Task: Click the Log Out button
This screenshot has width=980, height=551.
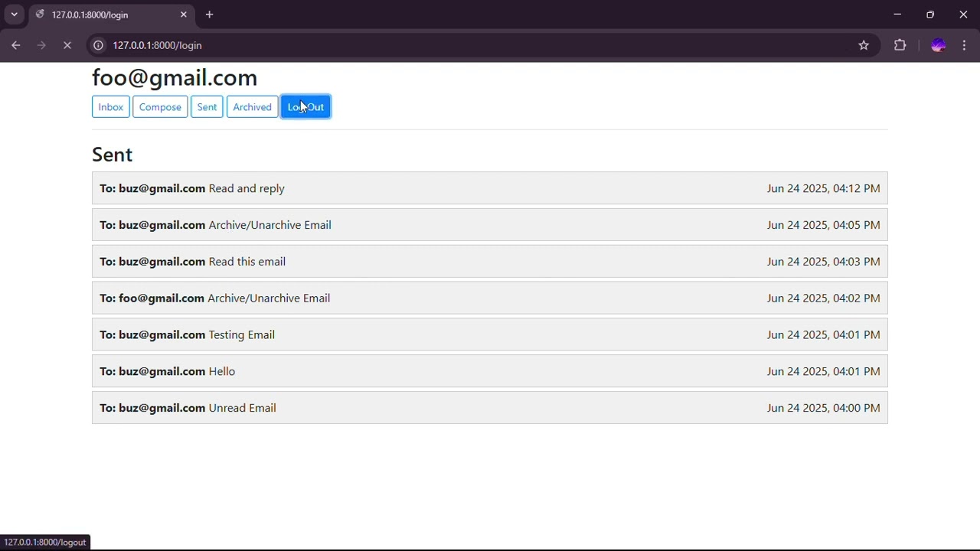Action: click(305, 107)
